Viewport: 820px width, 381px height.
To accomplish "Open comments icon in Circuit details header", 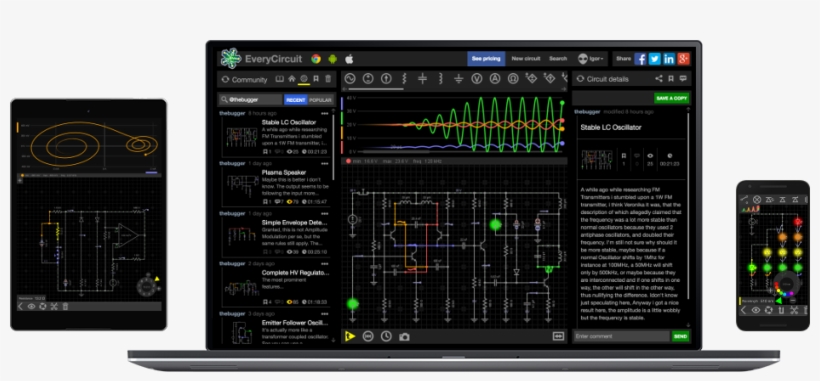I will pyautogui.click(x=683, y=79).
